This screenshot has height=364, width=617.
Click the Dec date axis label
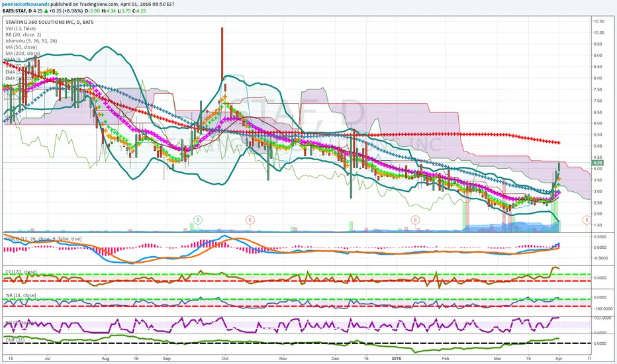(x=335, y=359)
